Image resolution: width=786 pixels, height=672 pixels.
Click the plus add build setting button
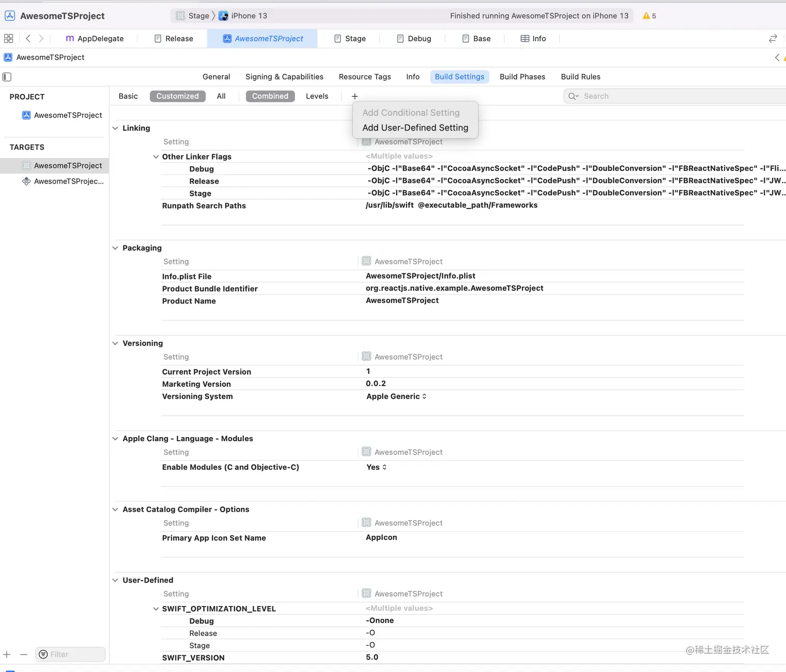point(355,96)
